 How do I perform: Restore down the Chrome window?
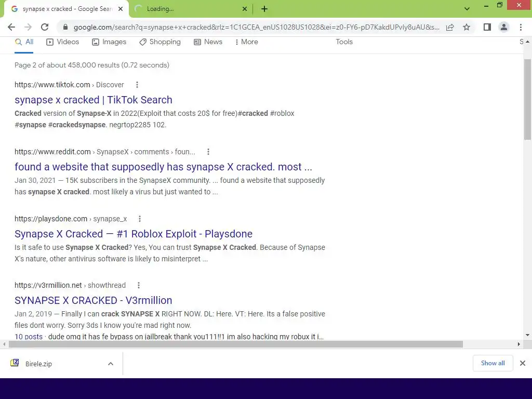point(499,5)
